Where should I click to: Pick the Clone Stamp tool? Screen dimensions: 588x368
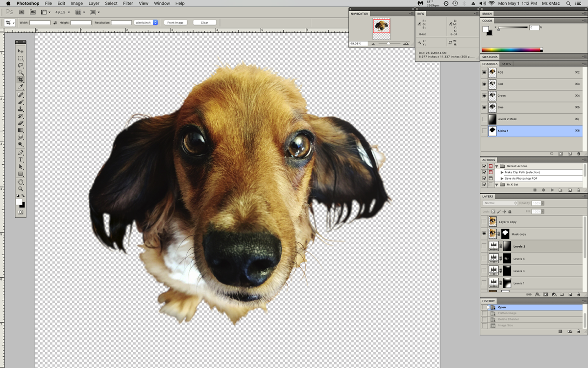tap(21, 109)
